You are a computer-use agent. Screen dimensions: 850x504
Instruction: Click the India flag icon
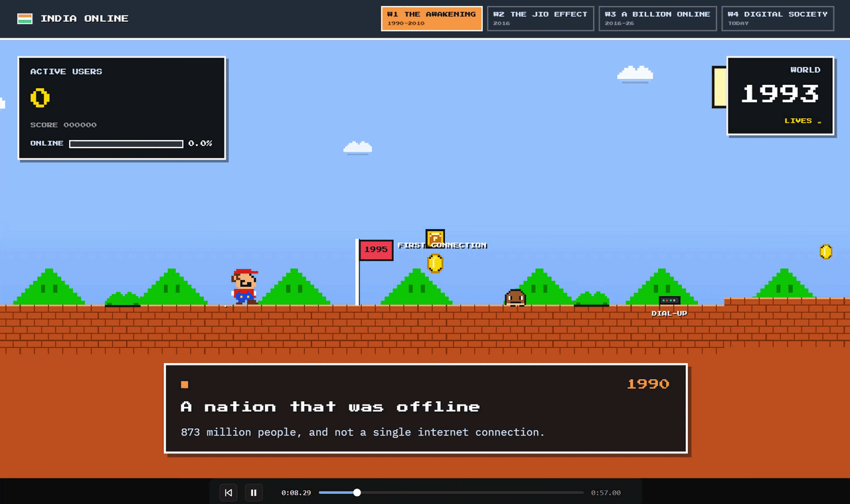25,19
